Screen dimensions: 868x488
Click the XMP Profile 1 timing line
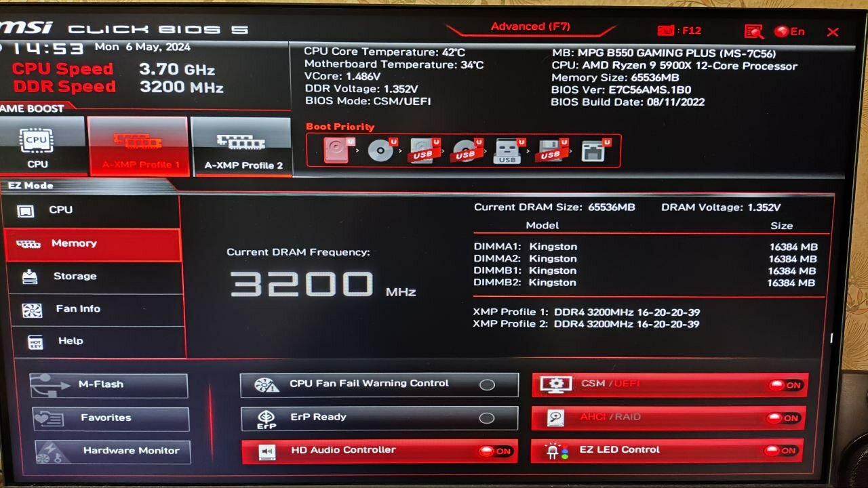click(587, 312)
